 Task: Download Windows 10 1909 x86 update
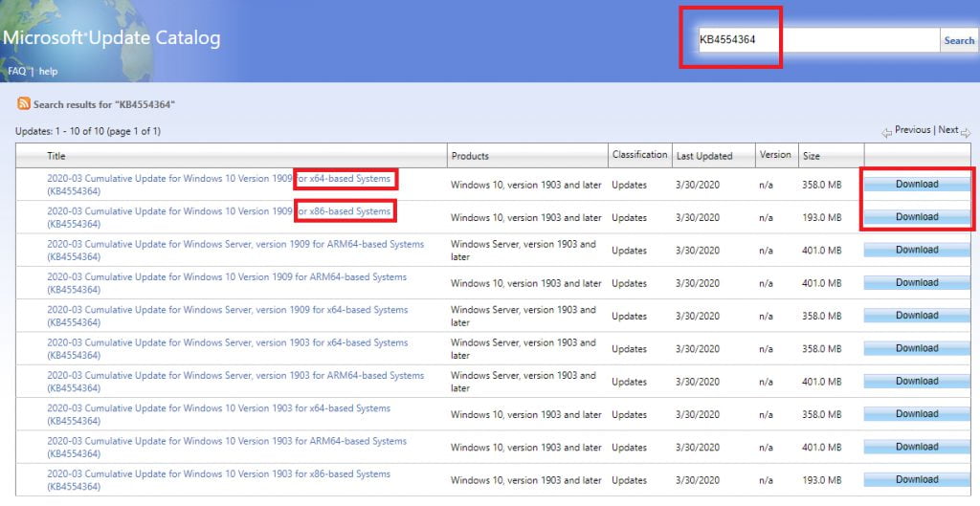917,217
